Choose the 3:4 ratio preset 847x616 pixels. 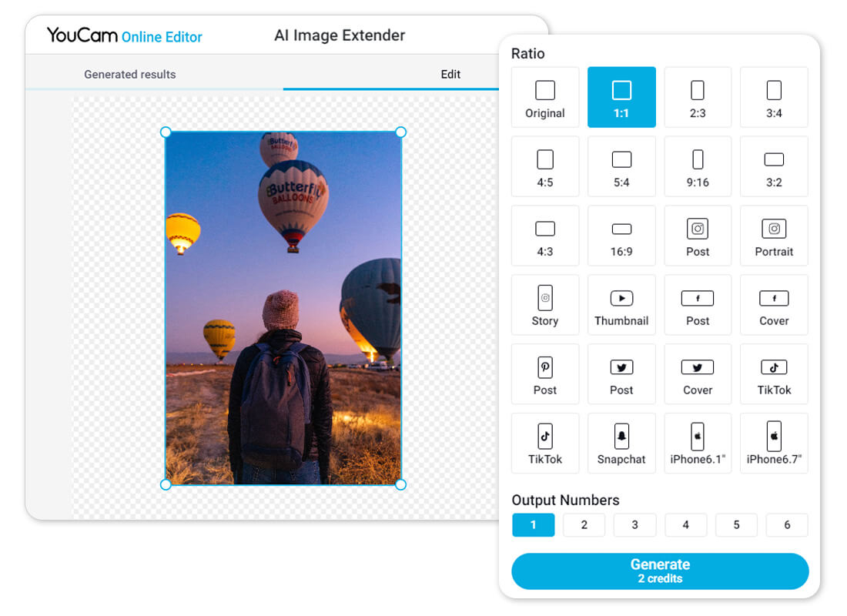coord(774,97)
